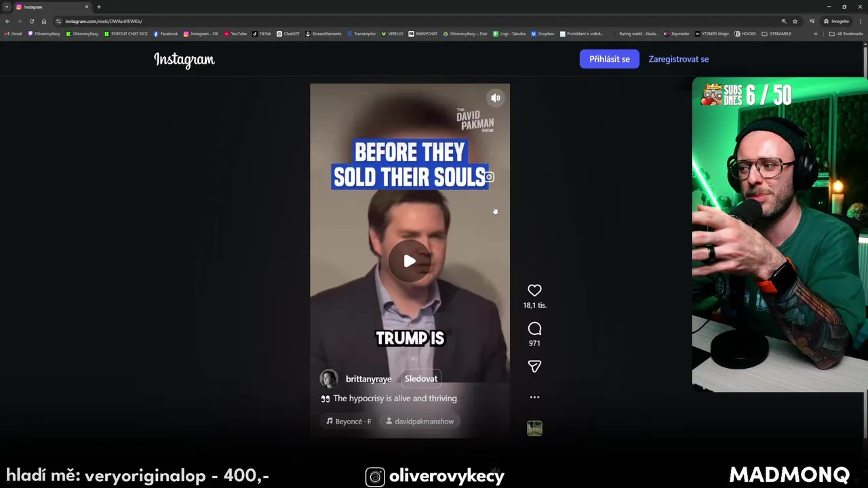
Task: Open the Chrome three-dot menu
Action: [x=860, y=21]
